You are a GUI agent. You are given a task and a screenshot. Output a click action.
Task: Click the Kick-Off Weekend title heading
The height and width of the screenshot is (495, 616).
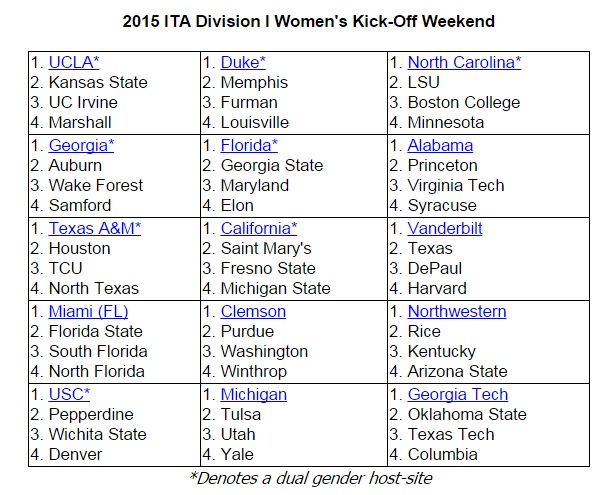[308, 21]
